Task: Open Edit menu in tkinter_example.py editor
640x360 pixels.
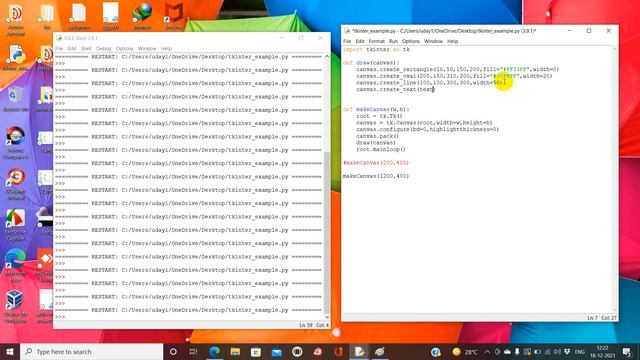Action: click(360, 41)
